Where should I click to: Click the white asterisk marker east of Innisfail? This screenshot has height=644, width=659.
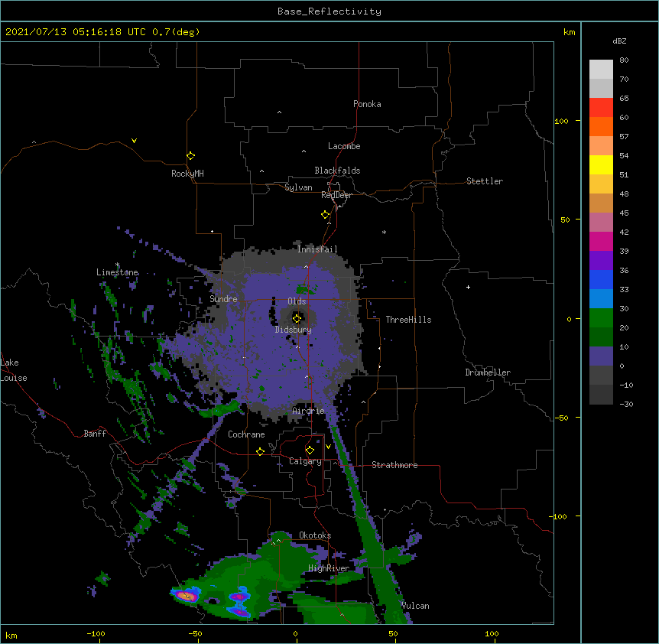click(384, 232)
